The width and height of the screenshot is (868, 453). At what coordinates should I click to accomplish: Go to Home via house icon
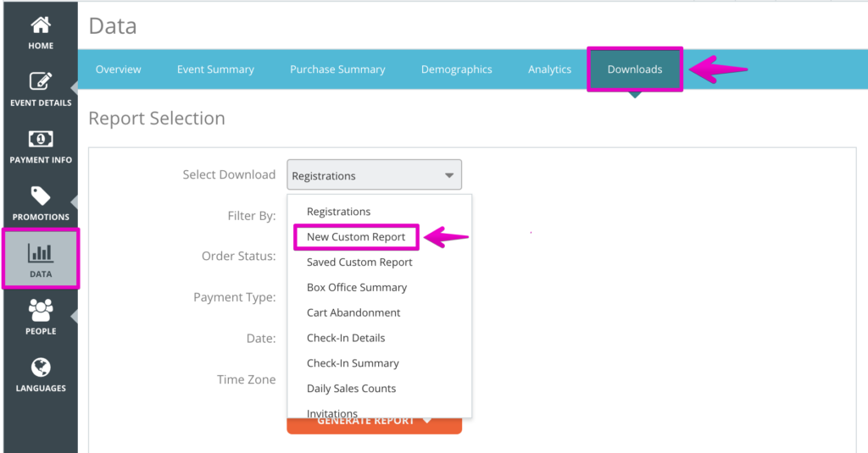41,25
